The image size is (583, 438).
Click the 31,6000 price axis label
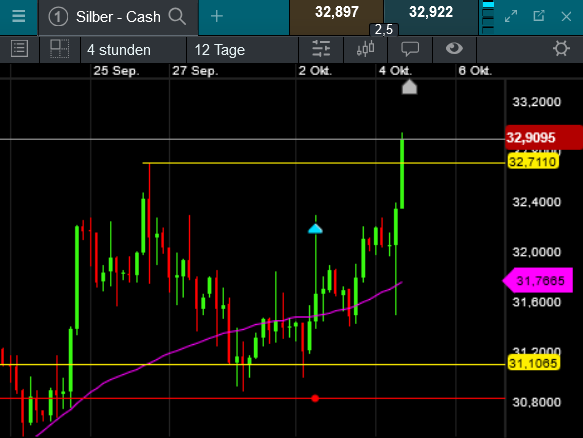[x=537, y=302]
